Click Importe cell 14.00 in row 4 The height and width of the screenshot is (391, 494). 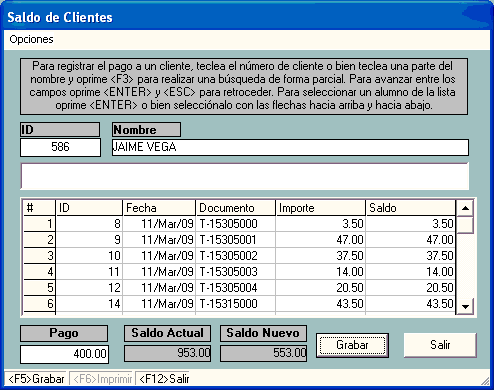click(x=321, y=272)
